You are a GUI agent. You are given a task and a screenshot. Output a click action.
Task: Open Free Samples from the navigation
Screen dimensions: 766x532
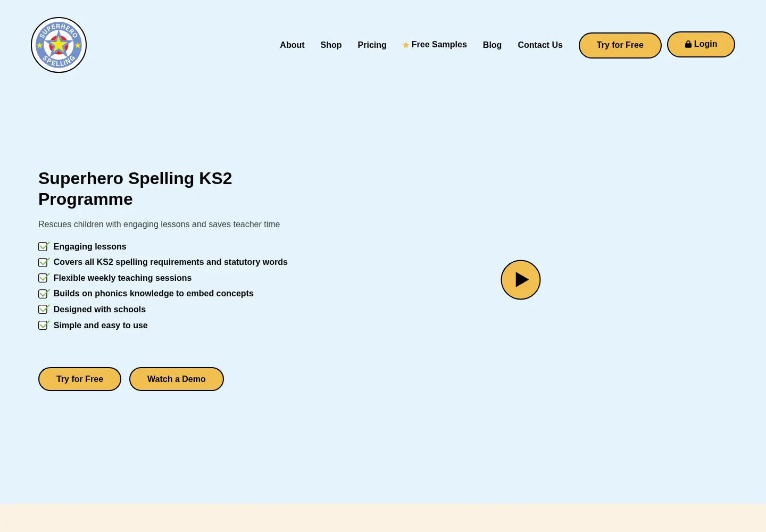coord(435,45)
